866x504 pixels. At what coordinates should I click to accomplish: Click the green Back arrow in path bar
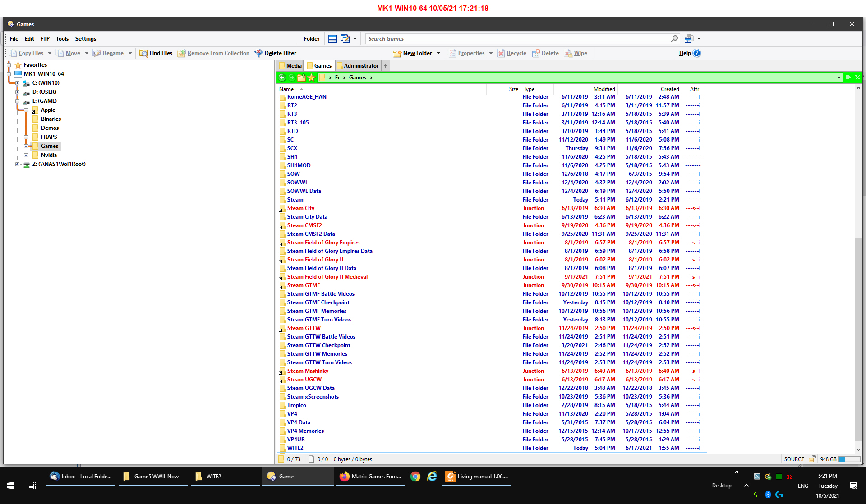click(282, 78)
